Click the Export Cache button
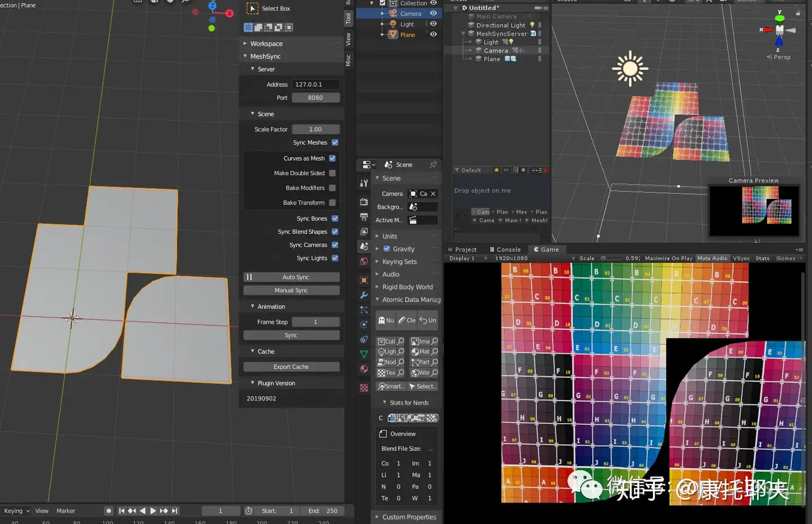This screenshot has height=524, width=812. (291, 366)
